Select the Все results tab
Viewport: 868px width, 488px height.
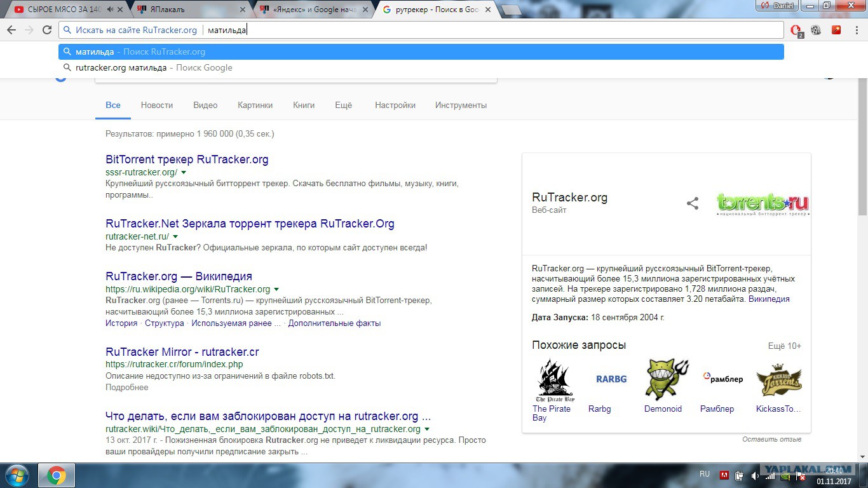(113, 105)
